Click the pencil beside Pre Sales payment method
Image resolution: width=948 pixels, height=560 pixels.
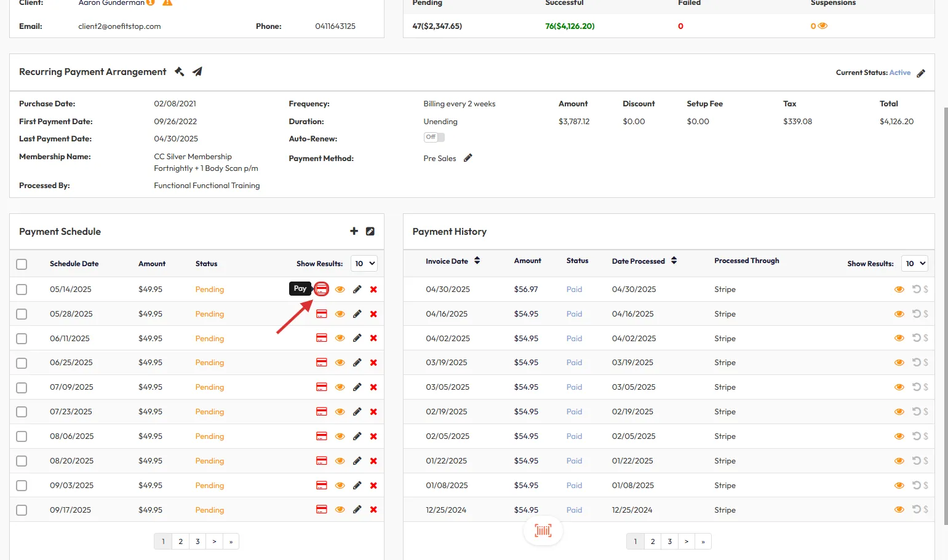tap(468, 158)
